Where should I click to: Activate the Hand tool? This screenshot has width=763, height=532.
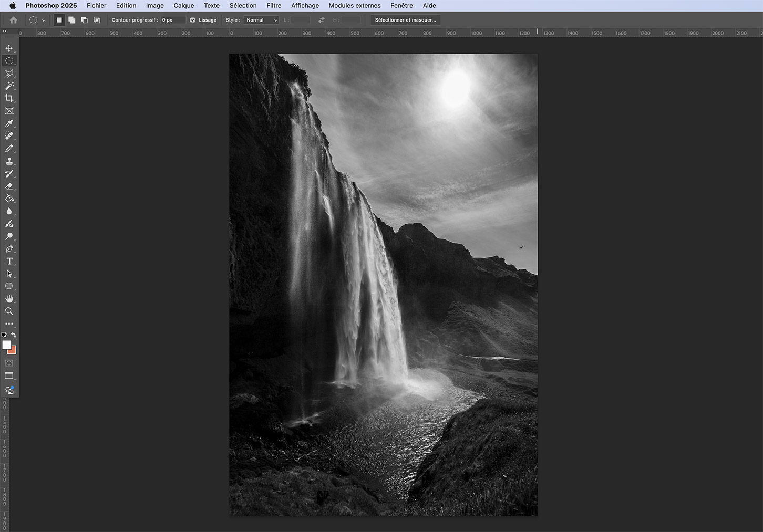(x=9, y=299)
